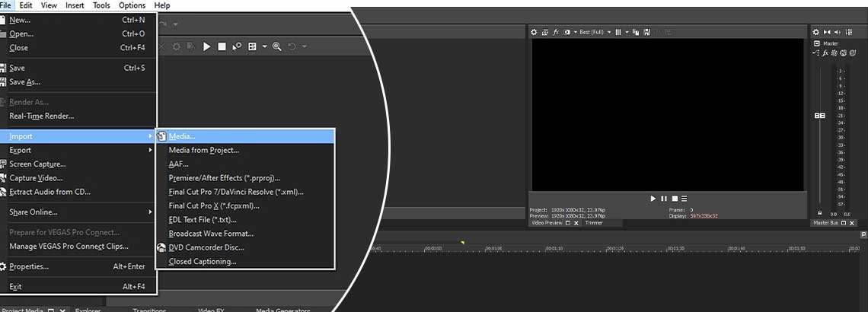
Task: Choose Save As... in File menu
Action: [x=25, y=82]
